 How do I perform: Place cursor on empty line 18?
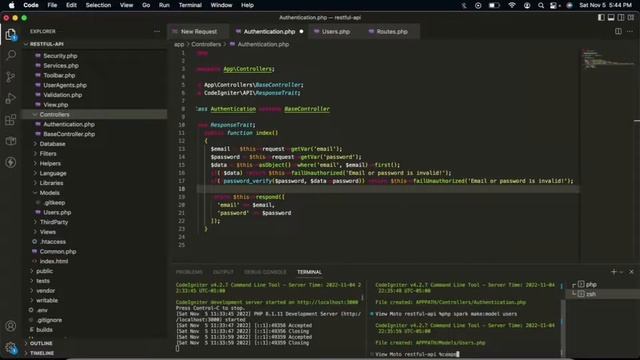pos(388,189)
